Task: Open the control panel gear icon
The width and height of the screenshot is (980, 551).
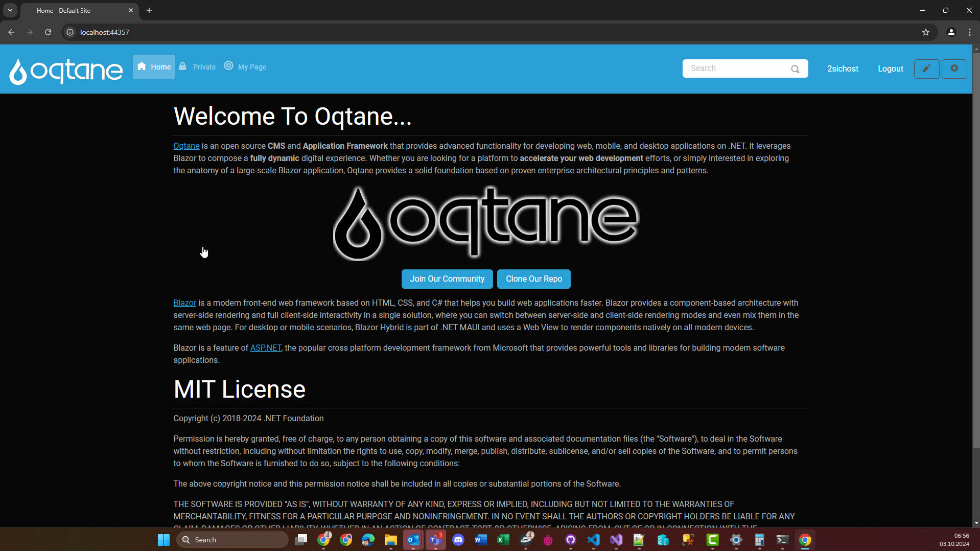Action: [954, 68]
